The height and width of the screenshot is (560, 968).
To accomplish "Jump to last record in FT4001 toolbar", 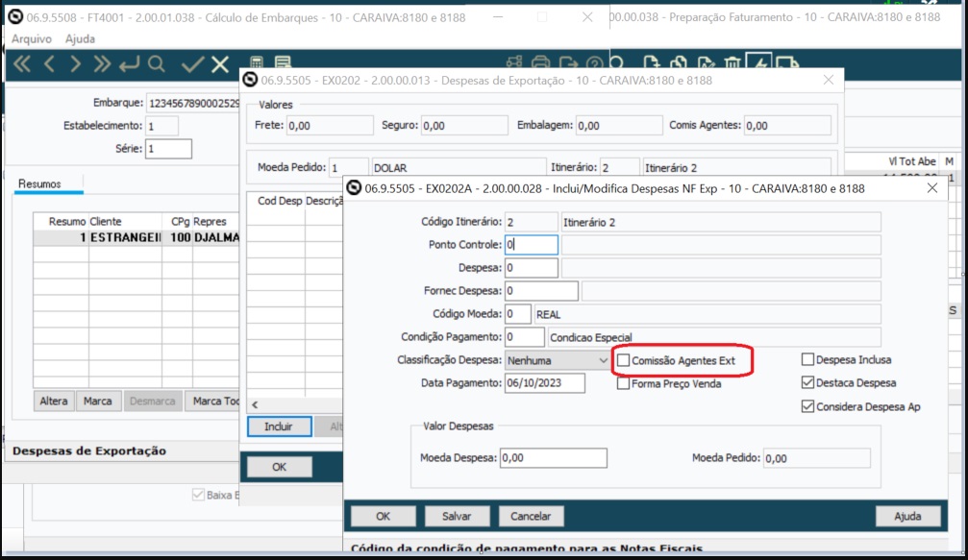I will tap(102, 64).
